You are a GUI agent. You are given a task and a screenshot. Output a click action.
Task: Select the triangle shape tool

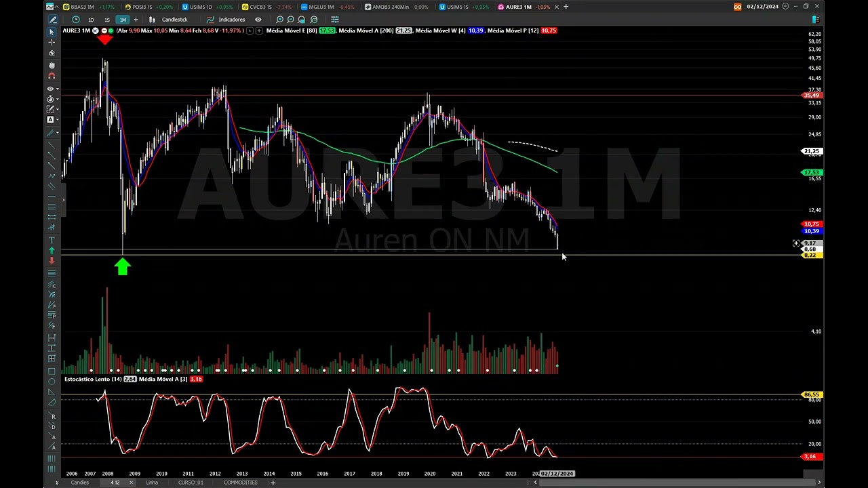(52, 392)
